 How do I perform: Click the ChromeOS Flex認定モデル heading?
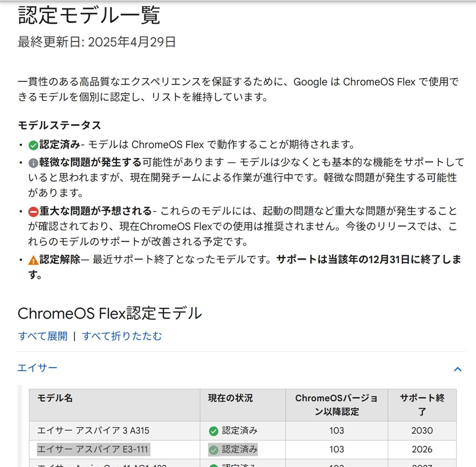(109, 313)
